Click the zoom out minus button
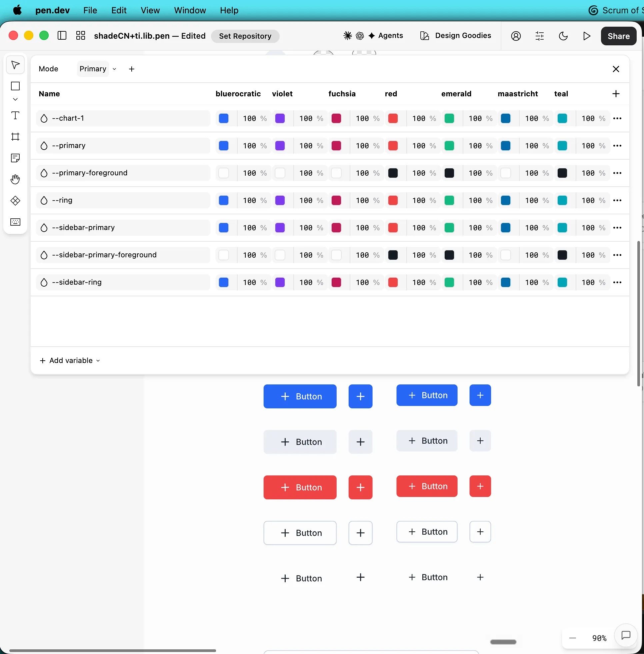This screenshot has width=644, height=654. click(573, 638)
